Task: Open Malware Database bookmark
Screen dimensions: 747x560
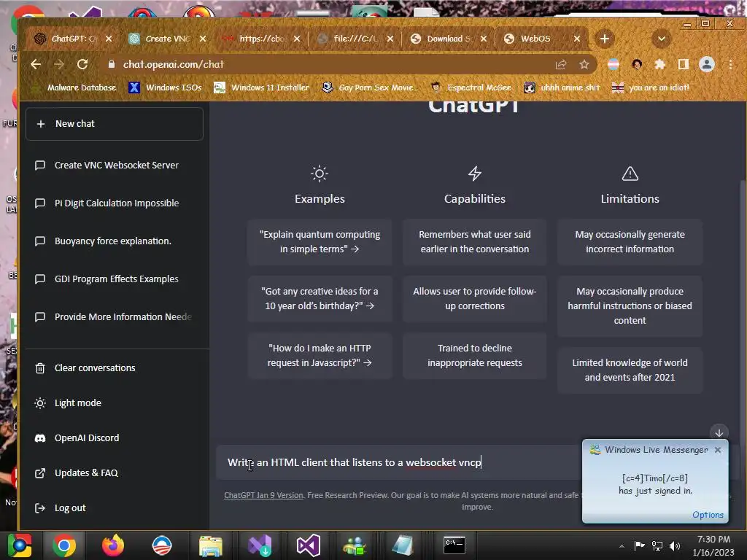Action: coord(74,87)
